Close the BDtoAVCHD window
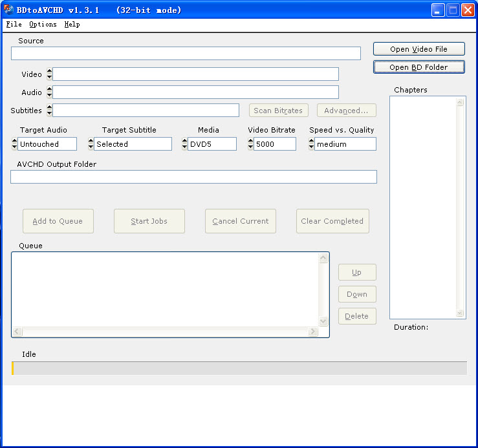Image resolution: width=478 pixels, height=448 pixels. [468, 10]
